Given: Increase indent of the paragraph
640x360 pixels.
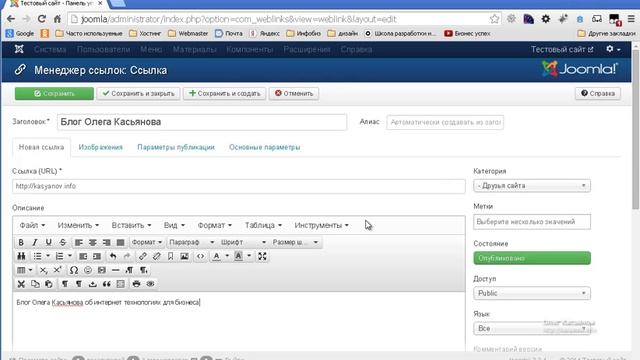Looking at the screenshot, I should pyautogui.click(x=97, y=256).
